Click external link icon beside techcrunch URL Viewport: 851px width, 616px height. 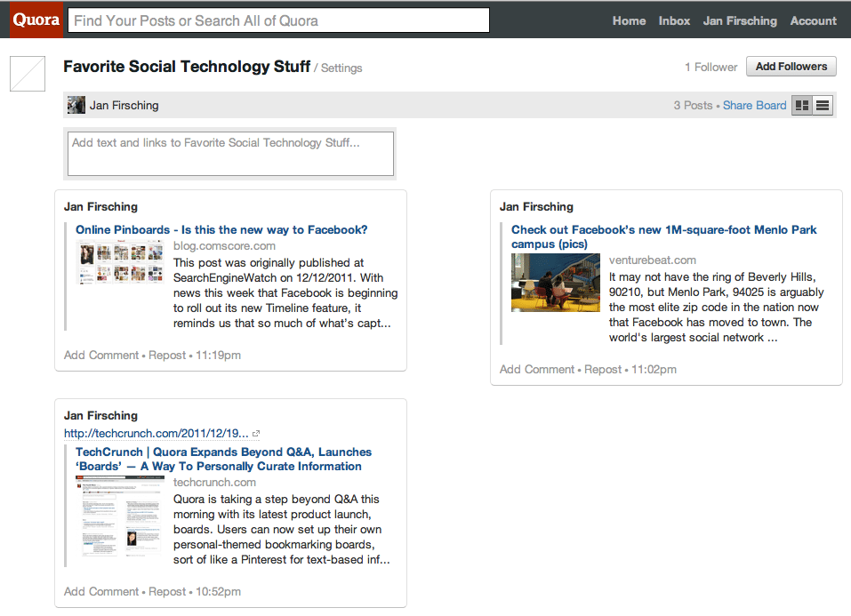[256, 434]
